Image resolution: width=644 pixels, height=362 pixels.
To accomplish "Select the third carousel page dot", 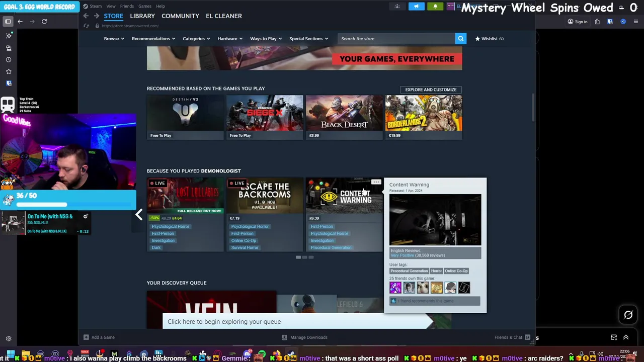I will click(x=311, y=257).
